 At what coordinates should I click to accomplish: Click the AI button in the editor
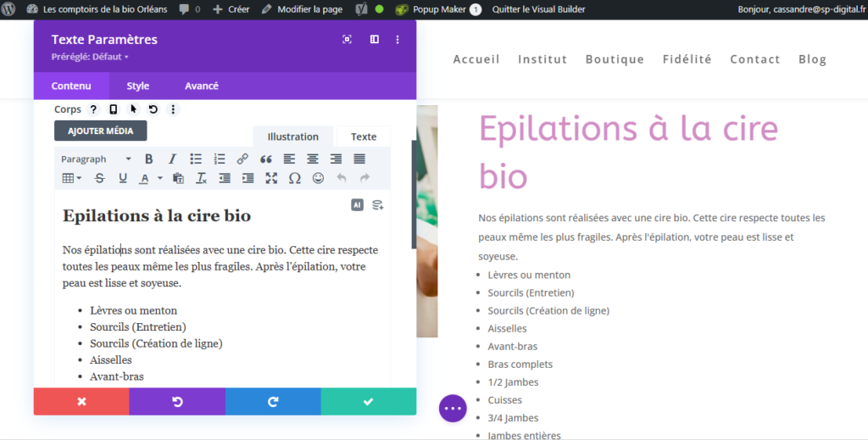(x=357, y=205)
